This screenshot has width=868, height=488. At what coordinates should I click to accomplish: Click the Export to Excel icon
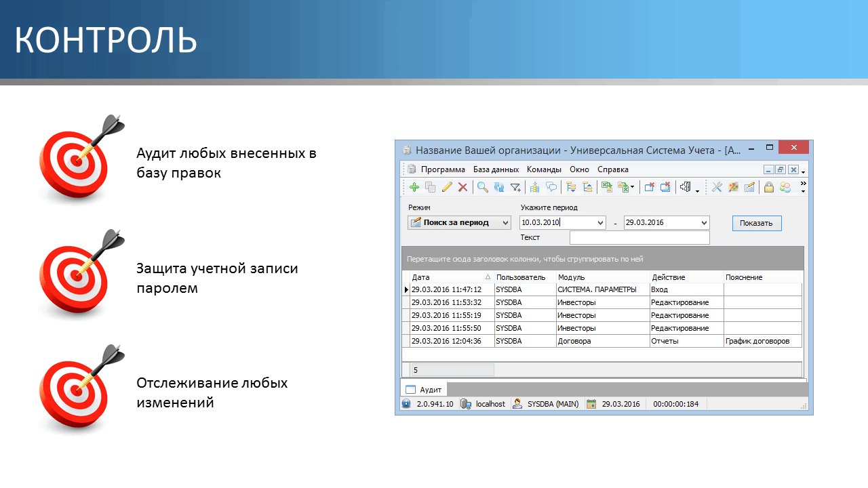click(x=607, y=187)
